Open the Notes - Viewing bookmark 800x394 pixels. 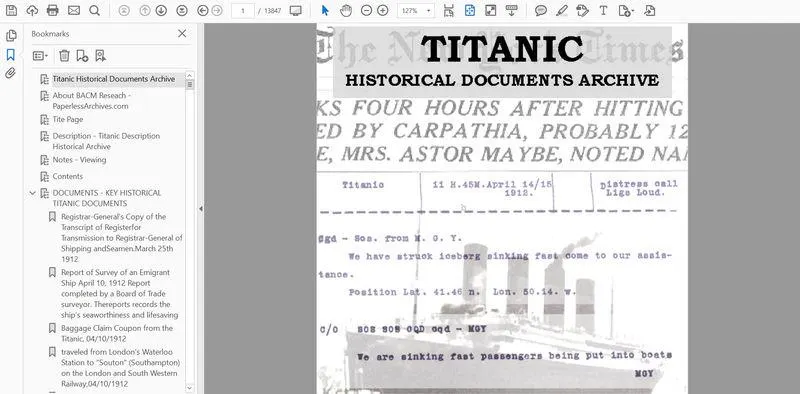pyautogui.click(x=79, y=160)
